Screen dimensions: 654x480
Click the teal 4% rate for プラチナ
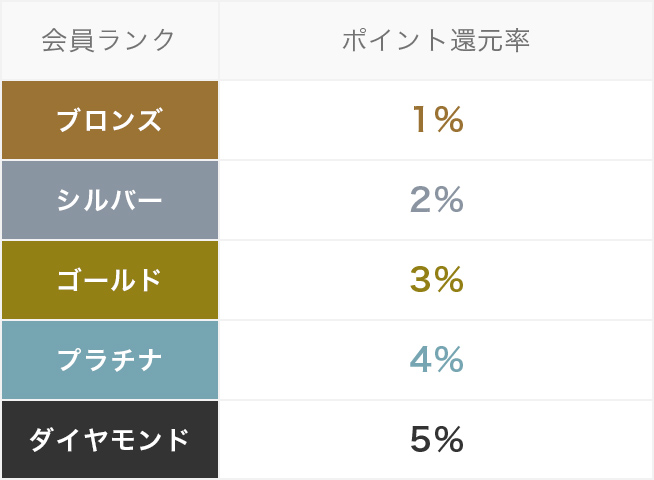[x=437, y=360]
